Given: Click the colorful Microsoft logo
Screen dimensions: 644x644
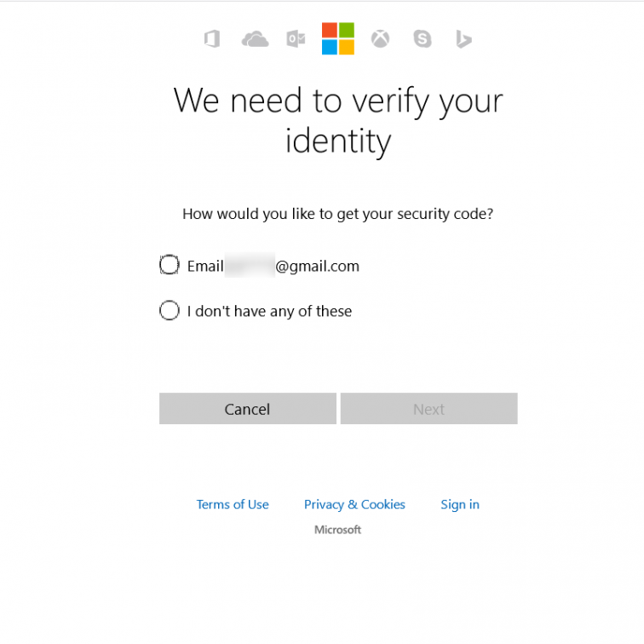Looking at the screenshot, I should [338, 38].
